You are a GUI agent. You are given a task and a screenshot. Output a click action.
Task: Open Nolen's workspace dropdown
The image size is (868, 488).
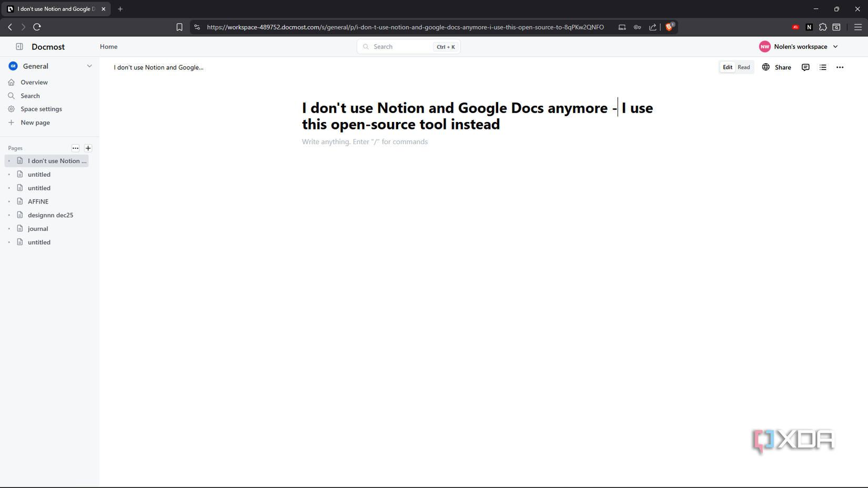[799, 46]
